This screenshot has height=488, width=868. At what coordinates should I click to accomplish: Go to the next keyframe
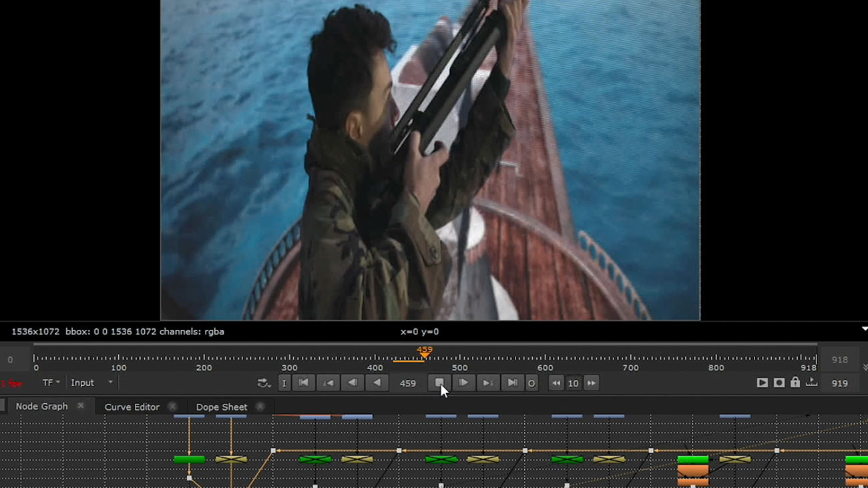[488, 383]
